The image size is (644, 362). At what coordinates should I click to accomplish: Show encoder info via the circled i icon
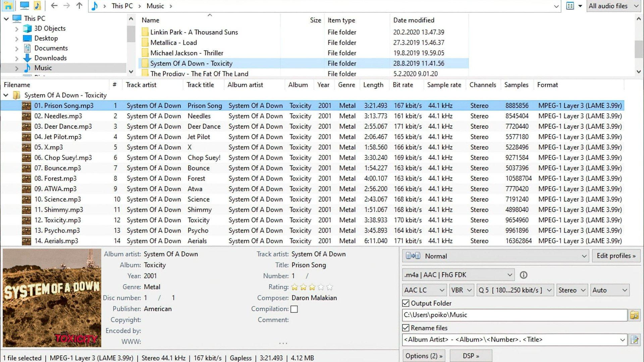click(523, 275)
